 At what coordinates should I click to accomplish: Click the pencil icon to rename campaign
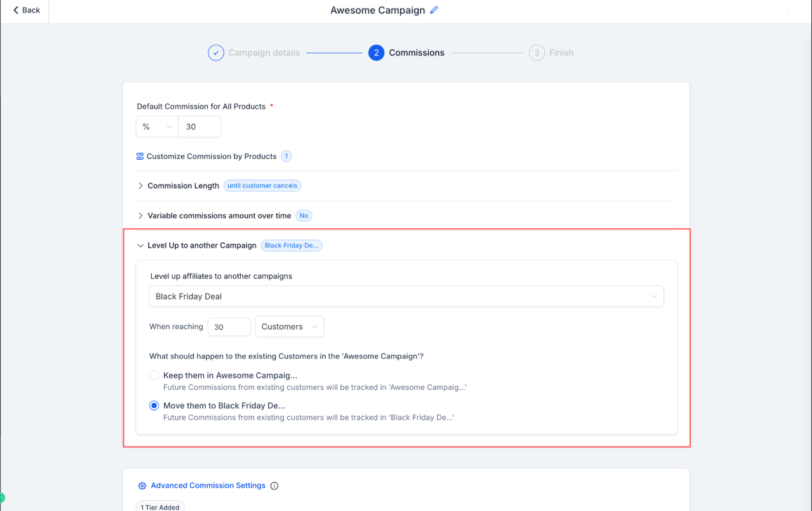click(434, 10)
